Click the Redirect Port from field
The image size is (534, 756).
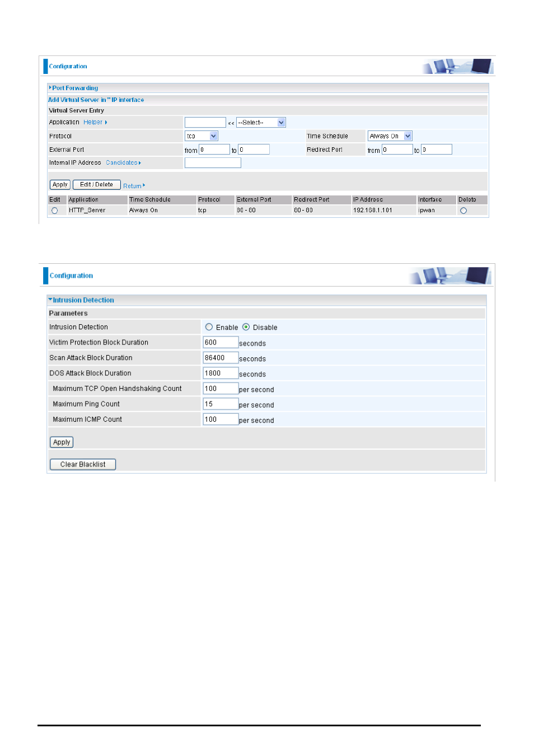pos(397,150)
